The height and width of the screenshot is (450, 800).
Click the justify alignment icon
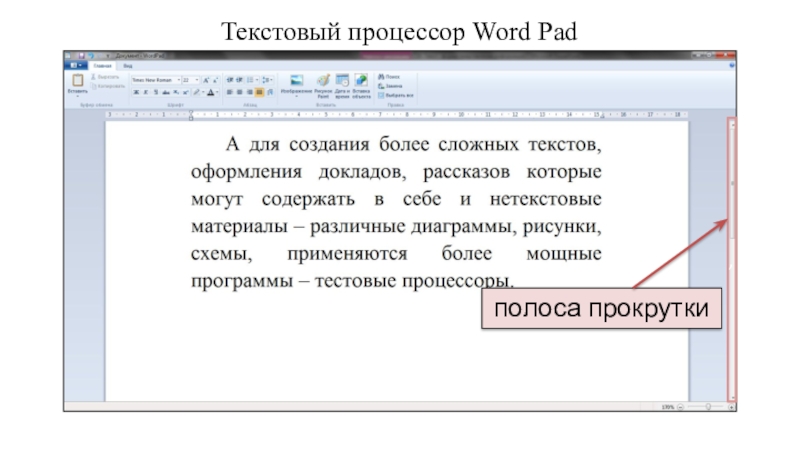(259, 92)
